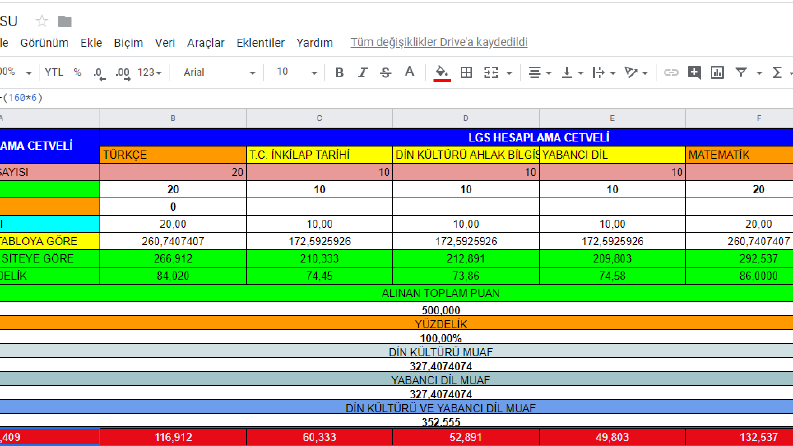Select column D header

(466, 118)
